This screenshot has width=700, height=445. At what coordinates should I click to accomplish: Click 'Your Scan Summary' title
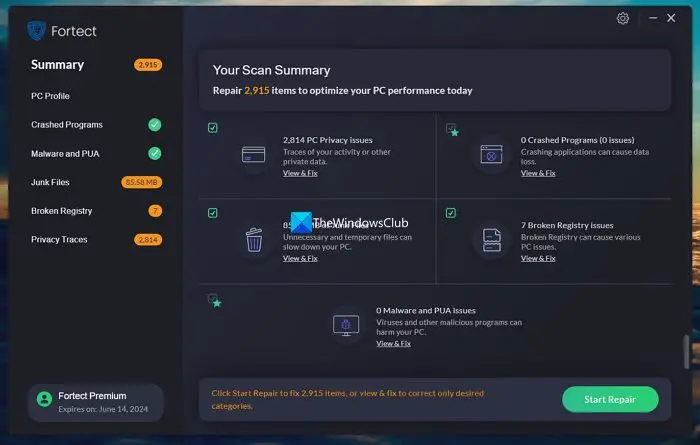(271, 71)
